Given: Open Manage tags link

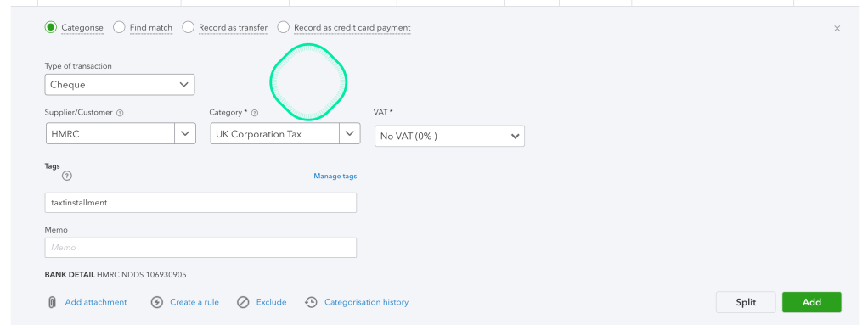Looking at the screenshot, I should pos(335,176).
